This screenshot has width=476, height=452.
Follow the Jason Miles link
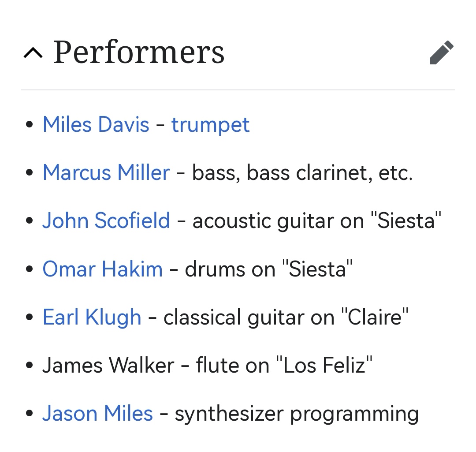pyautogui.click(x=97, y=413)
